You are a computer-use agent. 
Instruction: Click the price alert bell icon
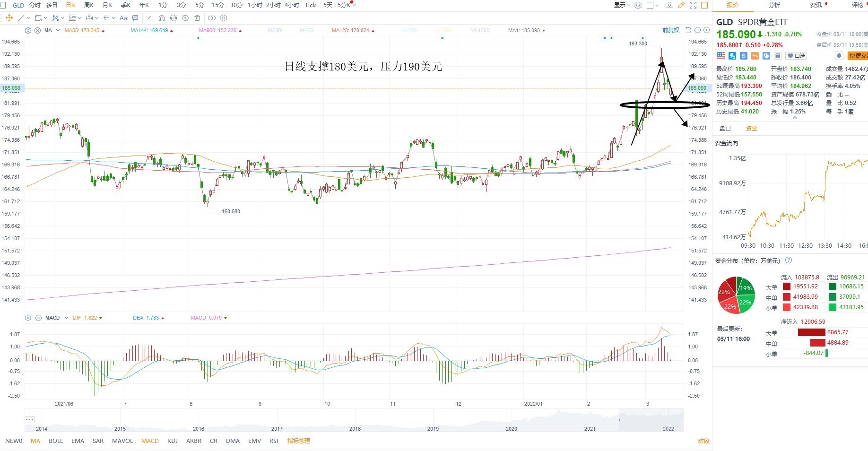[x=839, y=56]
